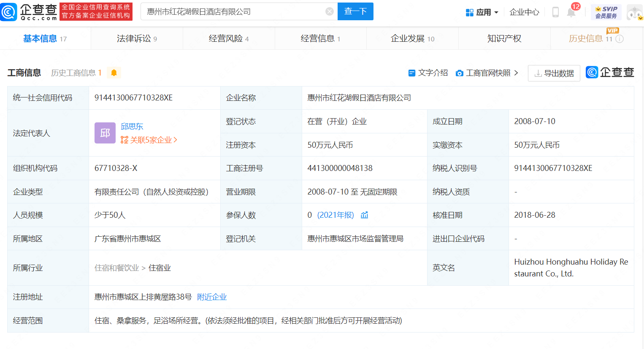Open the mobile phone app icon
Viewport: 644px width, 349px height.
(x=555, y=12)
